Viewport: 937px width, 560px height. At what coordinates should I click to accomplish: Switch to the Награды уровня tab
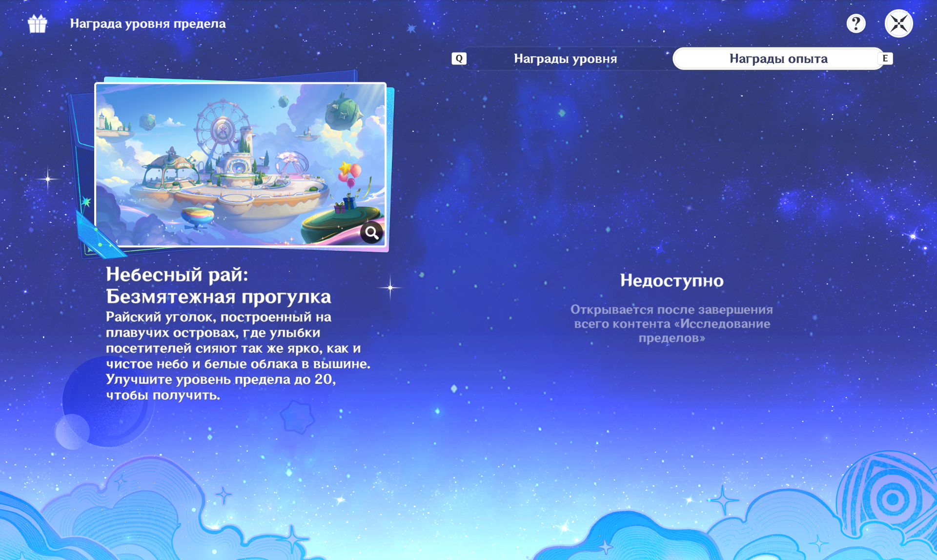click(x=565, y=59)
